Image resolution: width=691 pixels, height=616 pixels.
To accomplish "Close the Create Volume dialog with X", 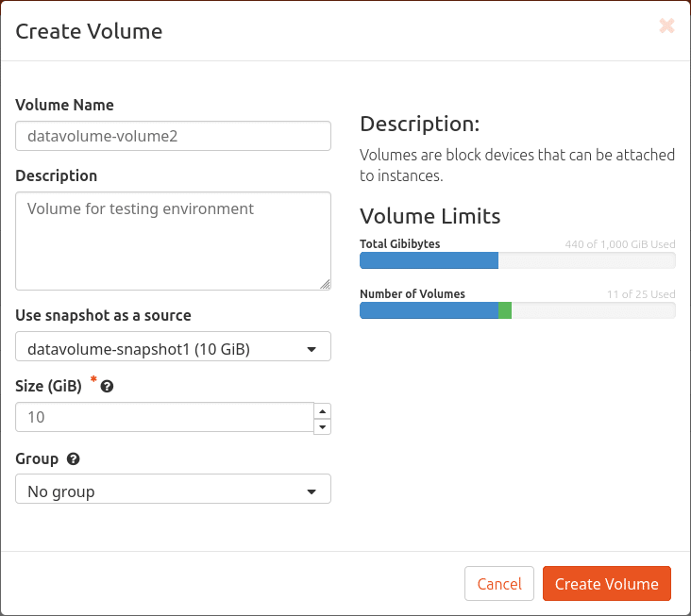I will [x=666, y=26].
